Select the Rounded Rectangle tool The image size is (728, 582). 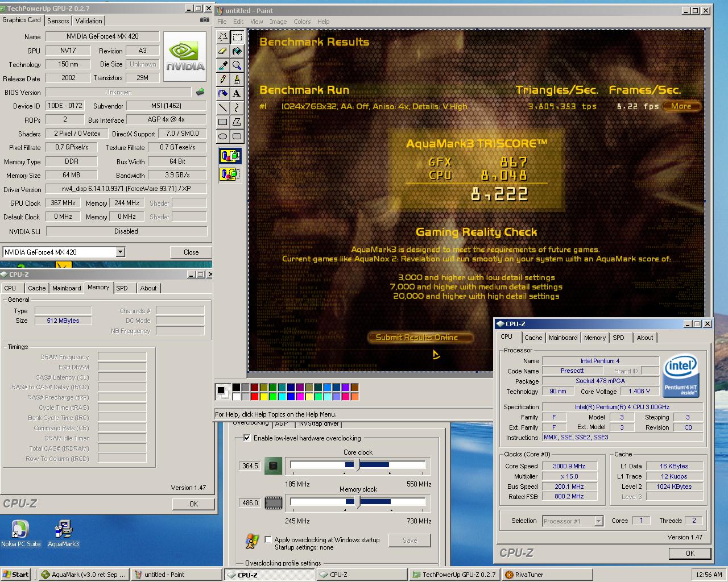point(237,136)
